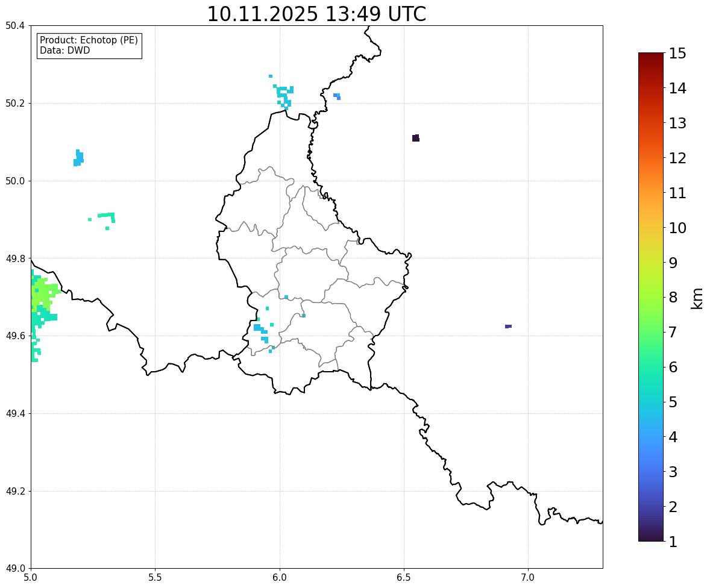Click the x-axis label 5.0
This screenshot has height=588, width=710.
[x=31, y=578]
